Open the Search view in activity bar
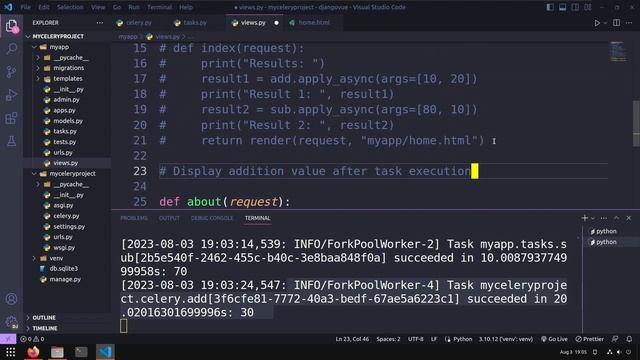 [11, 49]
